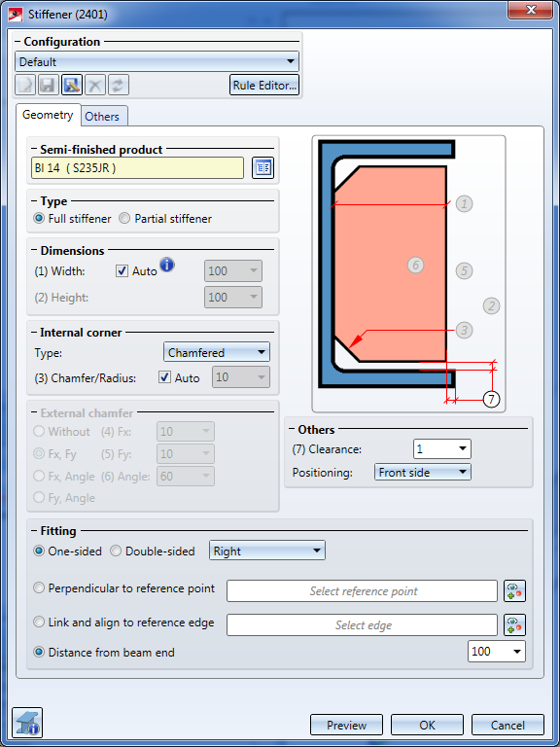Pick reference point with the selection icon
This screenshot has width=560, height=747.
514,590
